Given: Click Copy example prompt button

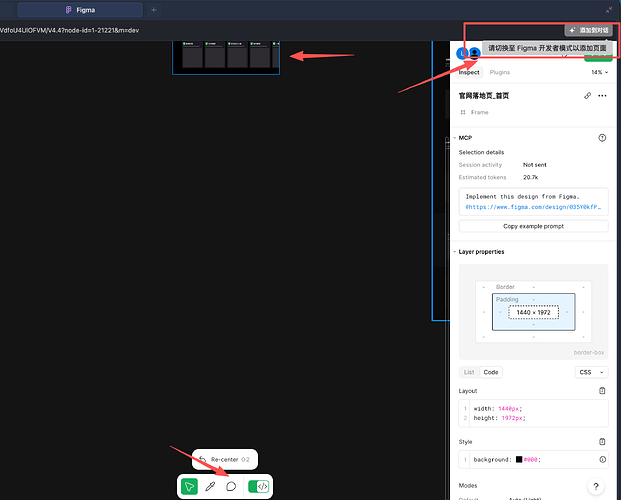Looking at the screenshot, I should [x=531, y=226].
